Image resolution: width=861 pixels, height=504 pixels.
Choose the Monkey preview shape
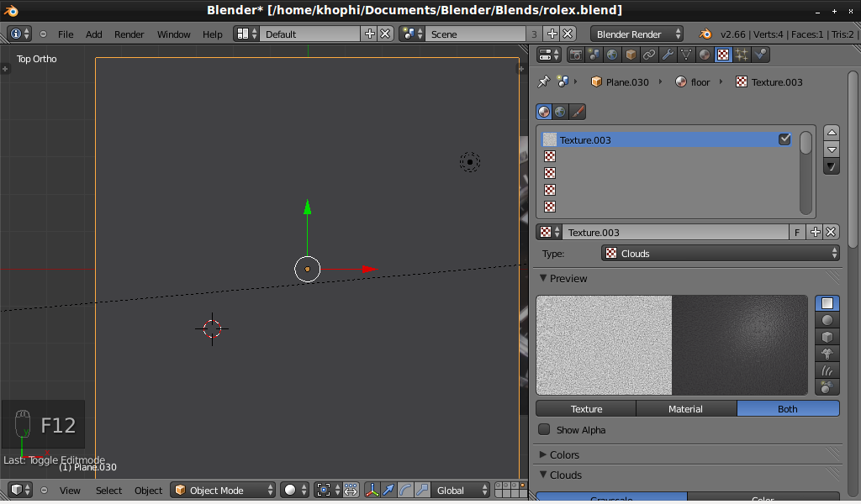click(827, 353)
